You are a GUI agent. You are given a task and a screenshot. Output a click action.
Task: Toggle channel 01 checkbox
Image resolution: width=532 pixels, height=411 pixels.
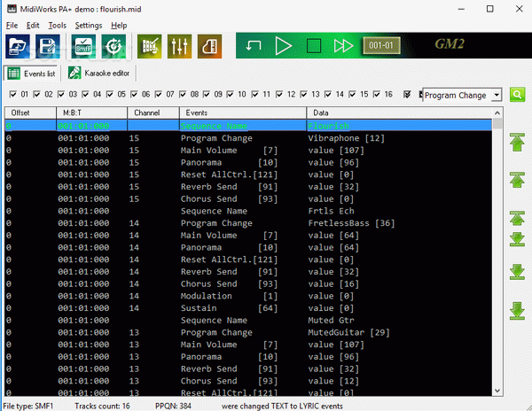(x=13, y=94)
